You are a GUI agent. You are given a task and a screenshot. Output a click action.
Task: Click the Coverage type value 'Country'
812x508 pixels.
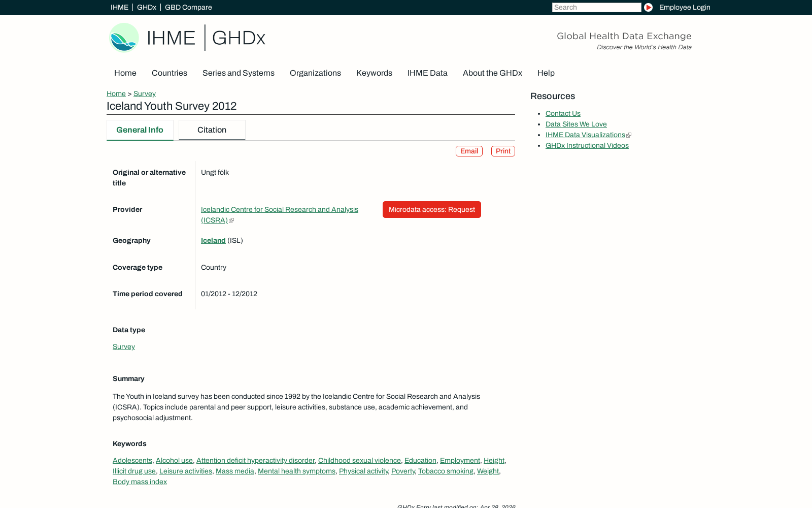coord(214,267)
